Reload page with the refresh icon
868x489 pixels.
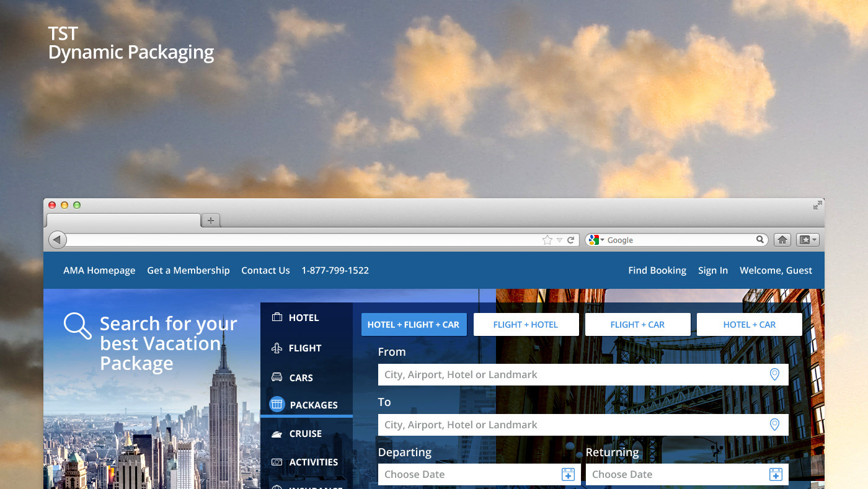click(x=571, y=240)
